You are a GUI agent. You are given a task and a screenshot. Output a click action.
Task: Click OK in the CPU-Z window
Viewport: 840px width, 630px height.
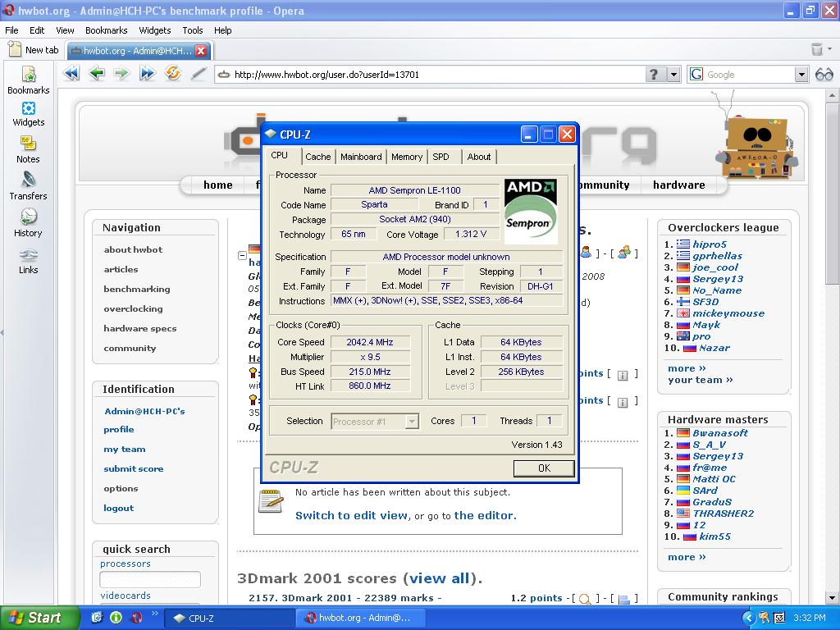click(544, 468)
